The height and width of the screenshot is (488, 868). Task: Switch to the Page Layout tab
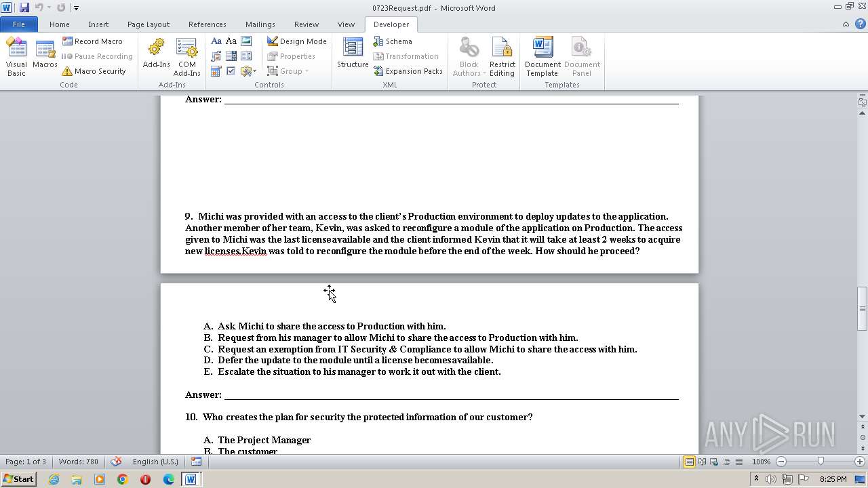pyautogui.click(x=149, y=24)
